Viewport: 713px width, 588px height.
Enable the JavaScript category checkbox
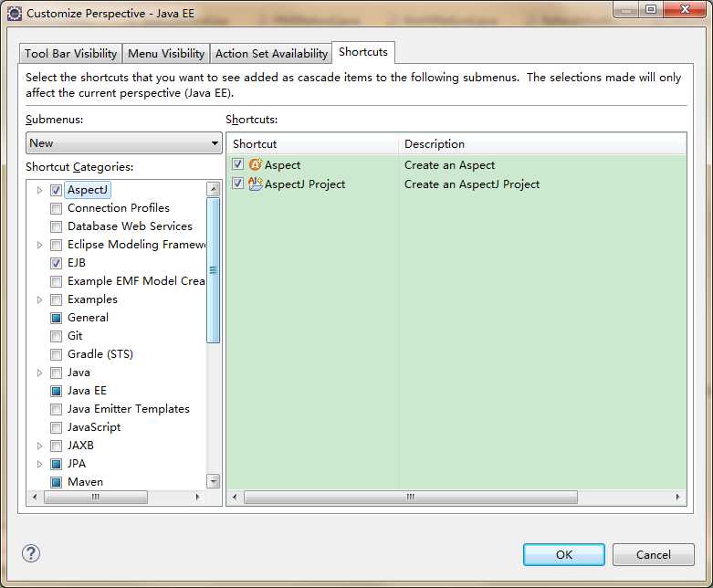[56, 427]
